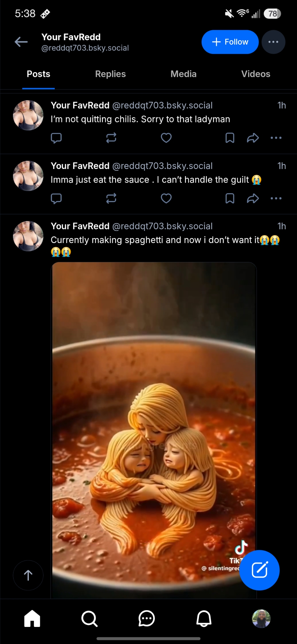Tap the back arrow in the profile header
Viewport: 297px width, 644px height.
click(21, 42)
